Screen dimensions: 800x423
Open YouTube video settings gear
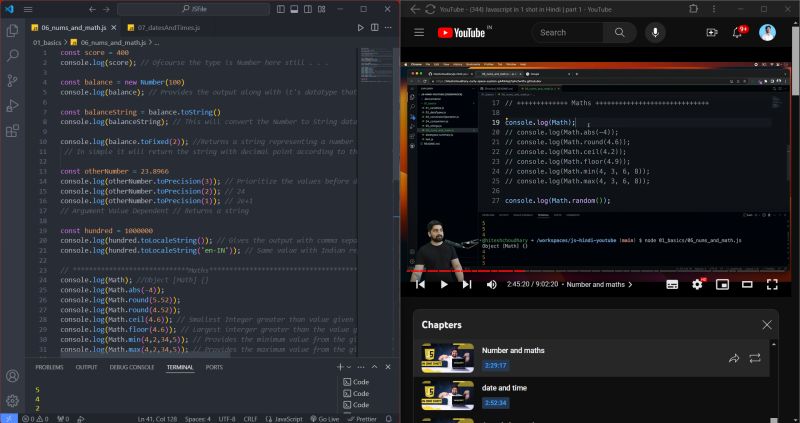point(697,284)
